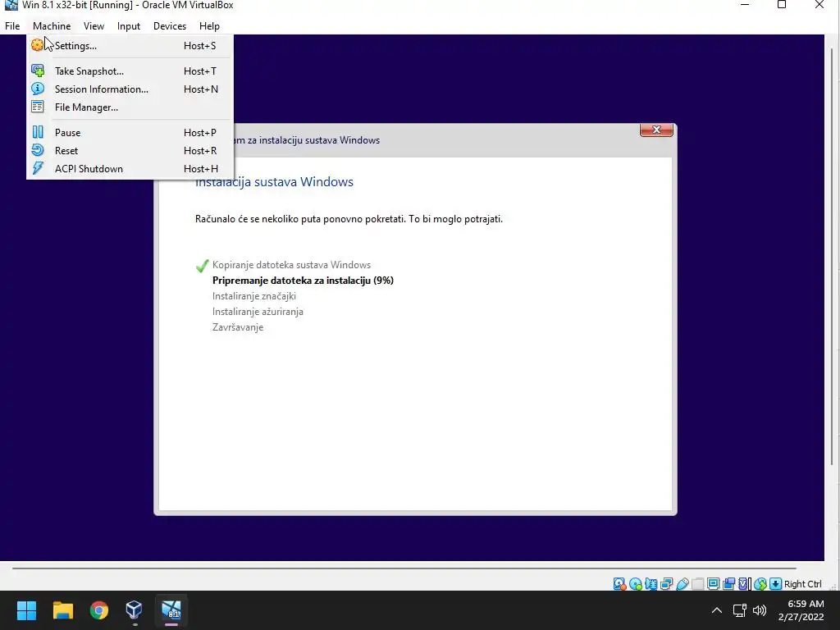Close the Windows setup dialog
840x630 pixels.
click(x=656, y=130)
